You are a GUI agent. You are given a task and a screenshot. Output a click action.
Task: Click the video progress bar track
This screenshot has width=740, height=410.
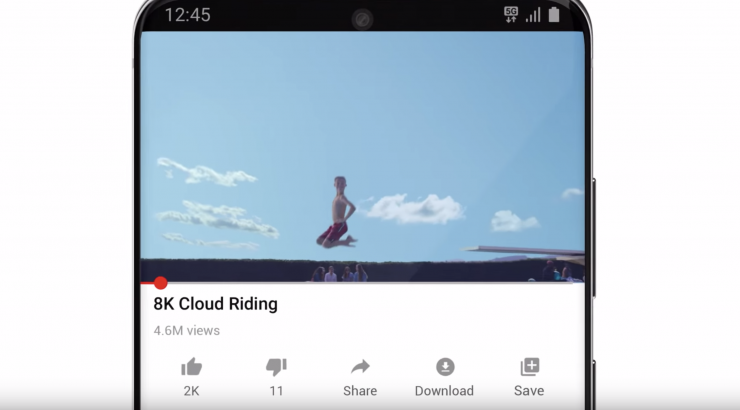362,283
